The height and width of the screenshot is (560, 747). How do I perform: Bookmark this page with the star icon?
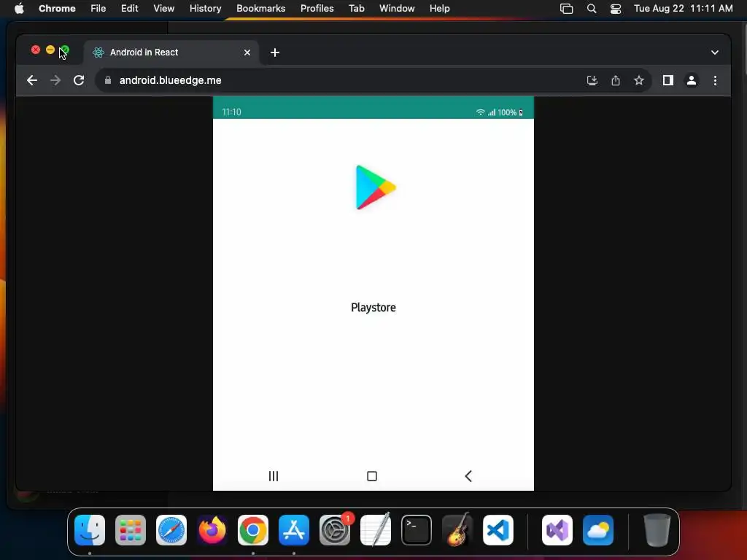[639, 80]
